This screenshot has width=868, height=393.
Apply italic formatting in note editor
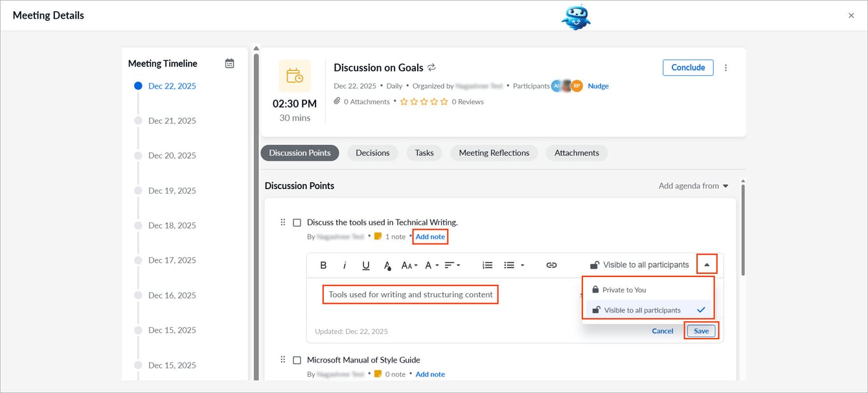tap(345, 265)
